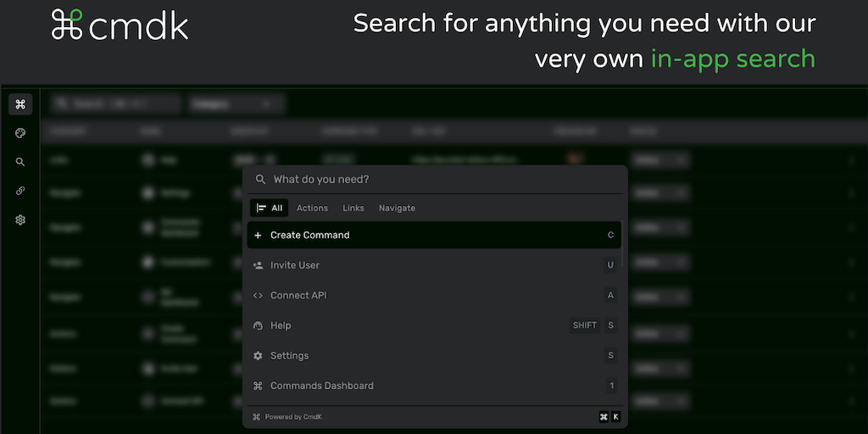
Task: Click the A shortcut key badge
Action: tap(610, 296)
